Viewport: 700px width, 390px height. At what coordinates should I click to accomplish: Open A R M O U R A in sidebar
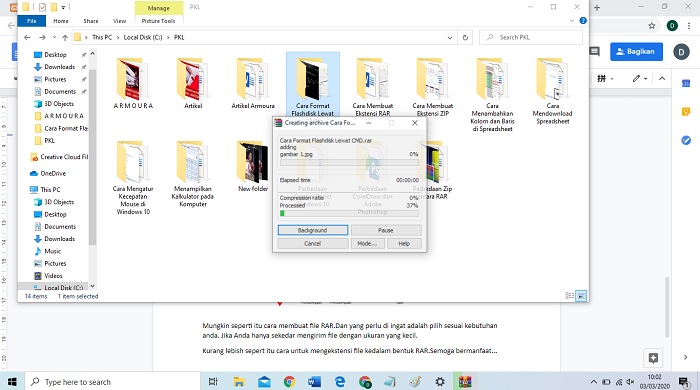(x=64, y=116)
